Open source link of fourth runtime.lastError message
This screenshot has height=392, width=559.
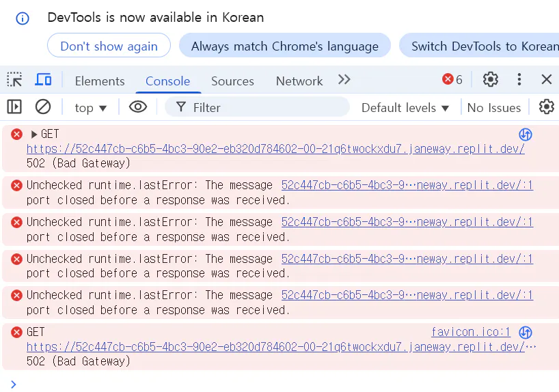tap(407, 295)
